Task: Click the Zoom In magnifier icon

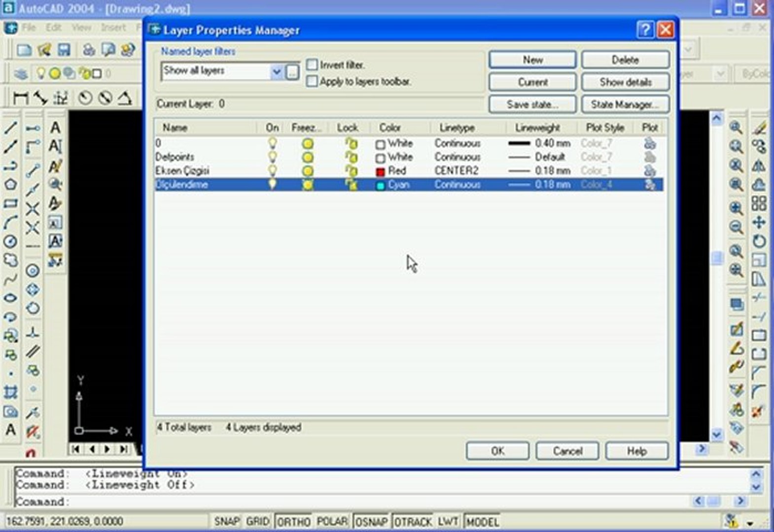Action: [736, 207]
